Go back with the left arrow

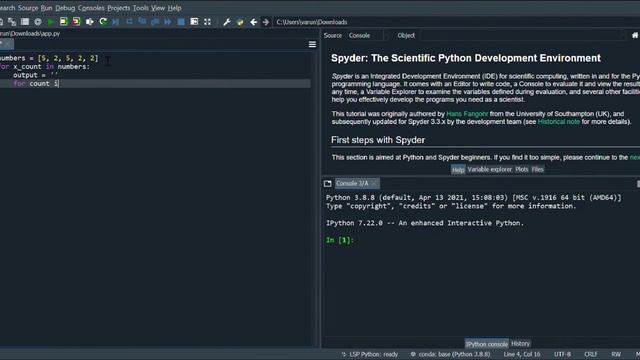253,22
